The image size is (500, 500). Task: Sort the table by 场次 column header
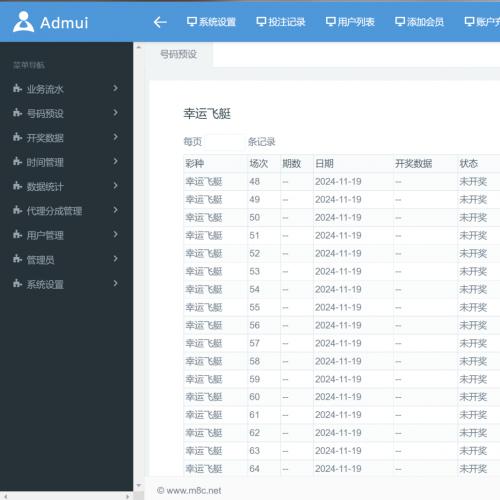(259, 163)
